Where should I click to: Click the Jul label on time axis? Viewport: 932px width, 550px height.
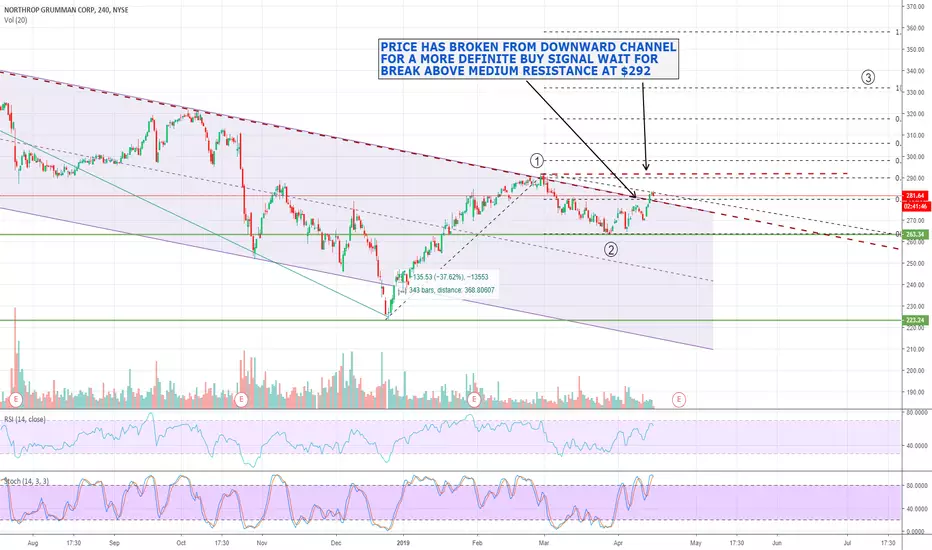click(848, 543)
